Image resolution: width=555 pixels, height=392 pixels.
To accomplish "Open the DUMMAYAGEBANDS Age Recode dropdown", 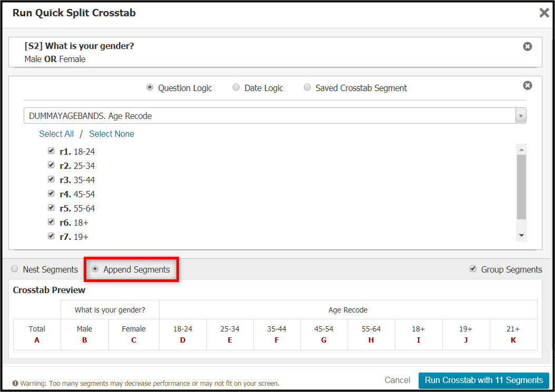I will pos(275,116).
